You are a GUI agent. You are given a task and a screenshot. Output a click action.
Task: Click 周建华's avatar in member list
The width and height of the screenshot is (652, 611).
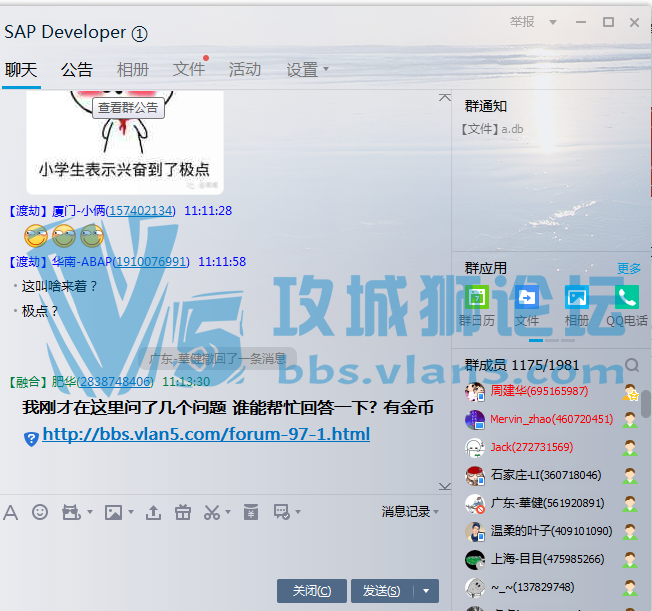point(475,392)
